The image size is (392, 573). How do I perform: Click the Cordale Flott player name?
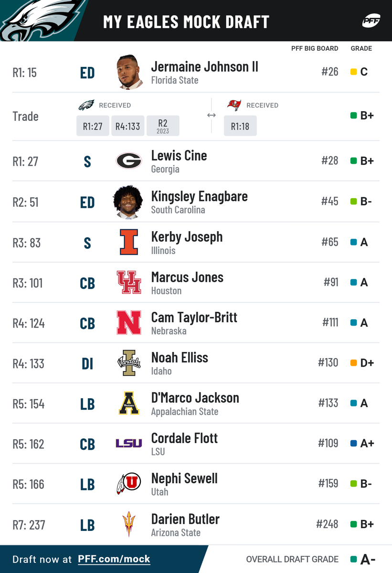[184, 438]
